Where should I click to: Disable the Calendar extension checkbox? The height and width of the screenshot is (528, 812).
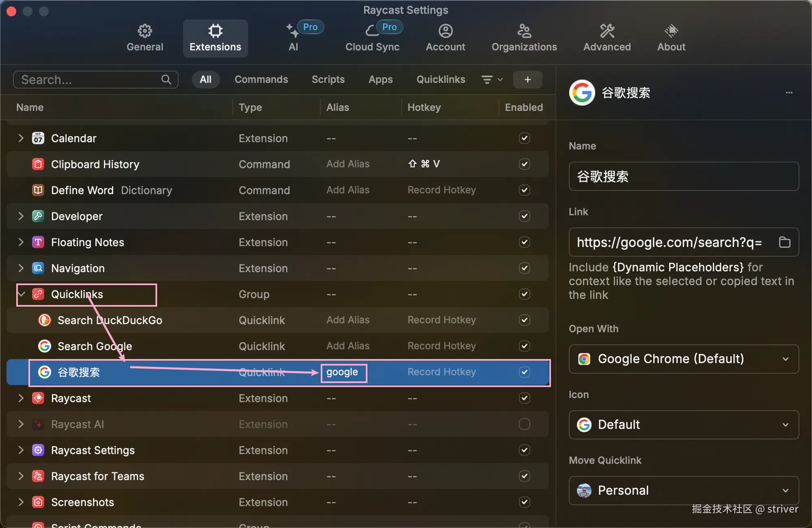(524, 138)
